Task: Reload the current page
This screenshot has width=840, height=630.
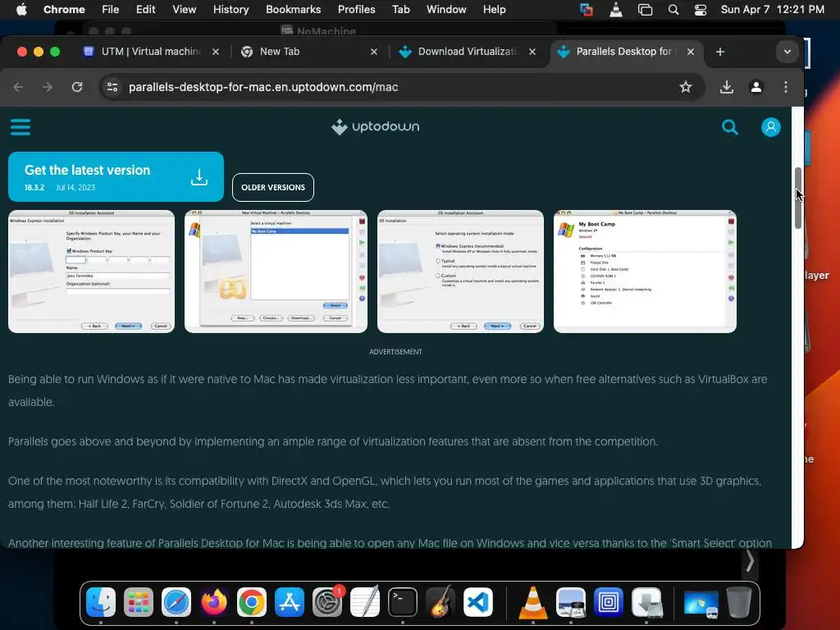Action: pos(77,87)
